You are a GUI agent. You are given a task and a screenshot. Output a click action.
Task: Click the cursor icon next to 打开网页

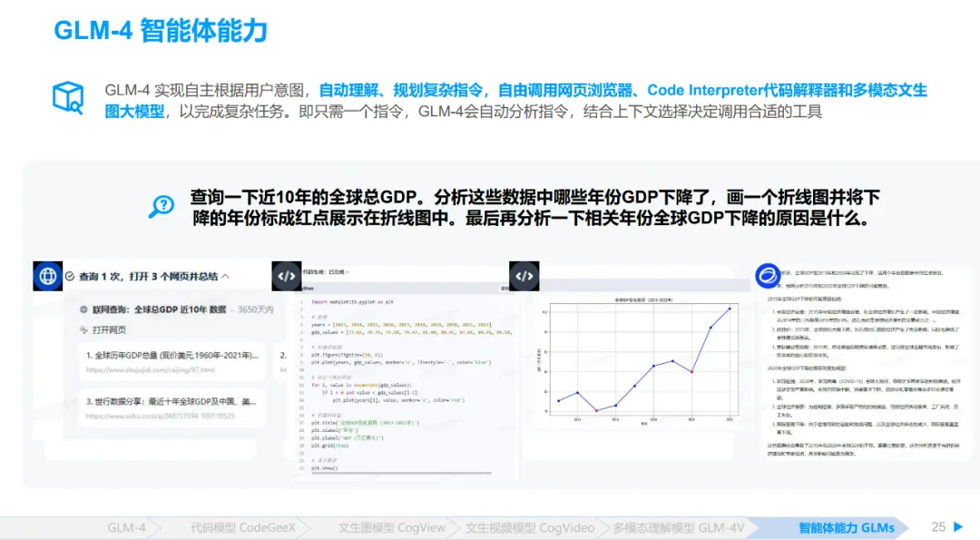pos(83,330)
